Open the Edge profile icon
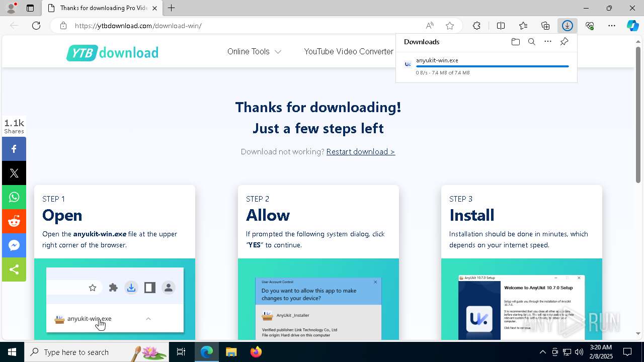The width and height of the screenshot is (644, 362). [x=11, y=8]
